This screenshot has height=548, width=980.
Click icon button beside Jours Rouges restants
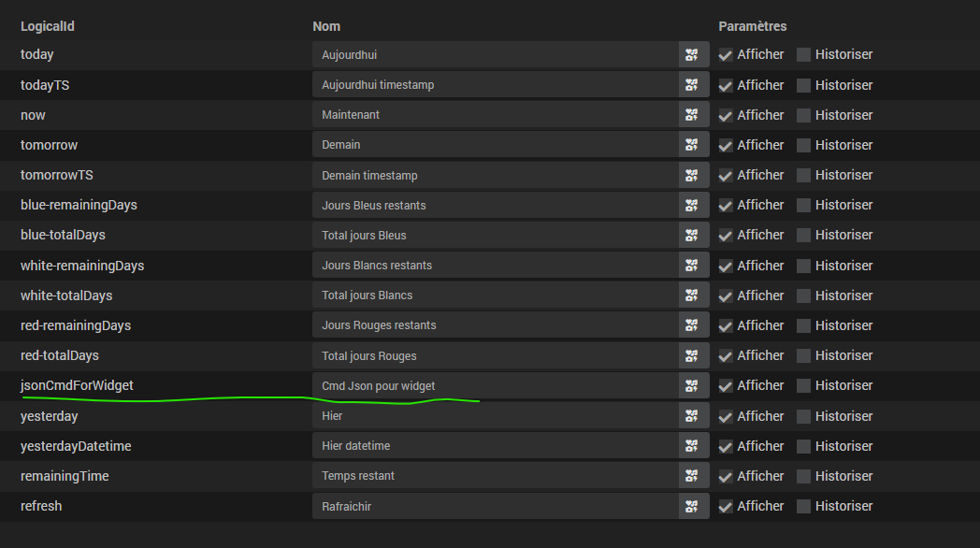point(692,325)
